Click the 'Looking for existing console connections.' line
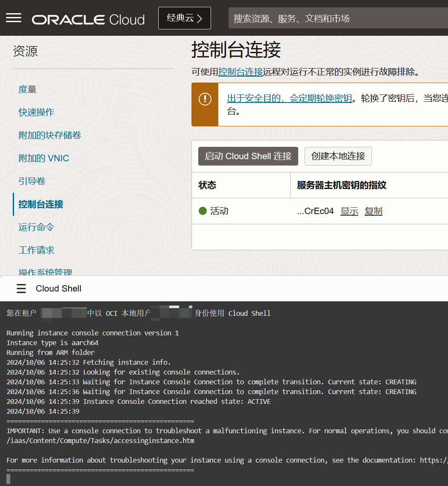This screenshot has height=486, width=448. click(123, 372)
